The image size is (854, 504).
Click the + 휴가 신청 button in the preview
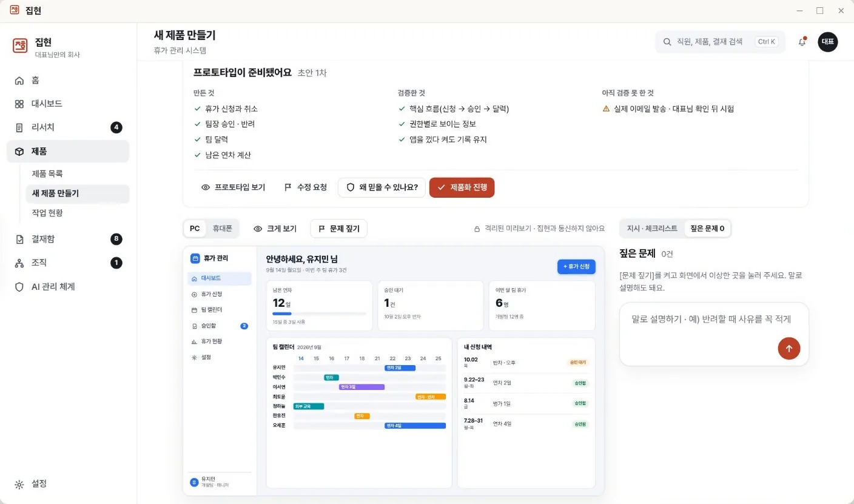[x=576, y=267]
